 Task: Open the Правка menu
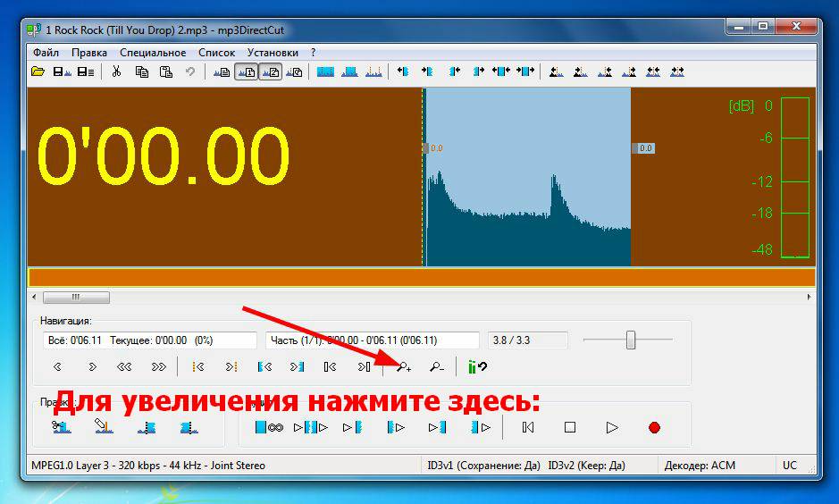point(89,53)
